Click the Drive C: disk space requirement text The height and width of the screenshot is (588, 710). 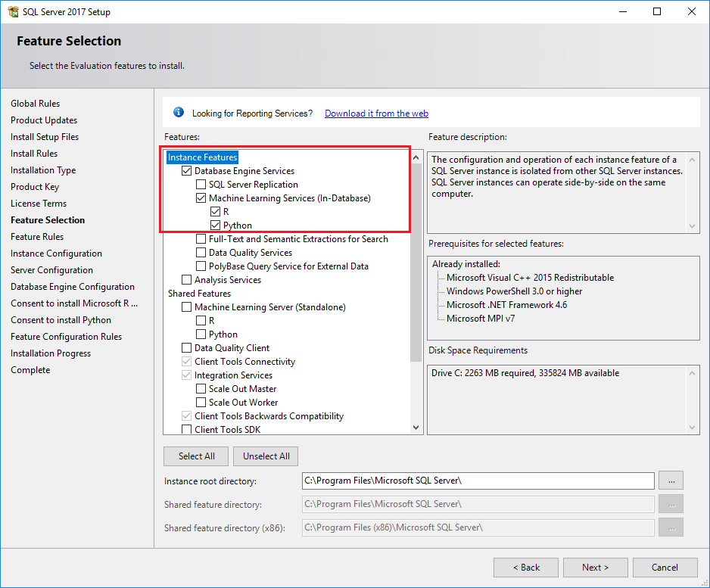point(525,373)
